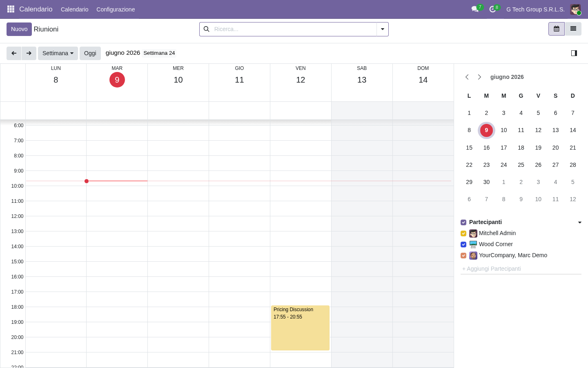Click the SAB 13 day header
The image size is (588, 368).
tap(362, 76)
